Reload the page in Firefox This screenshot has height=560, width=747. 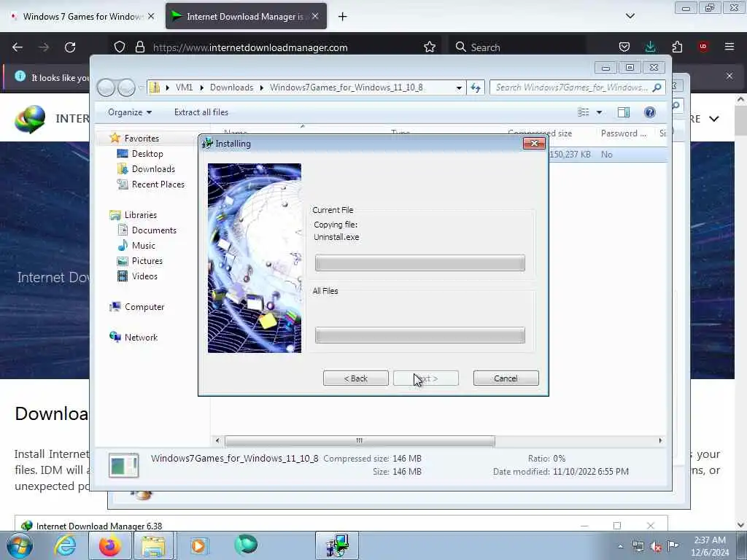coord(70,47)
